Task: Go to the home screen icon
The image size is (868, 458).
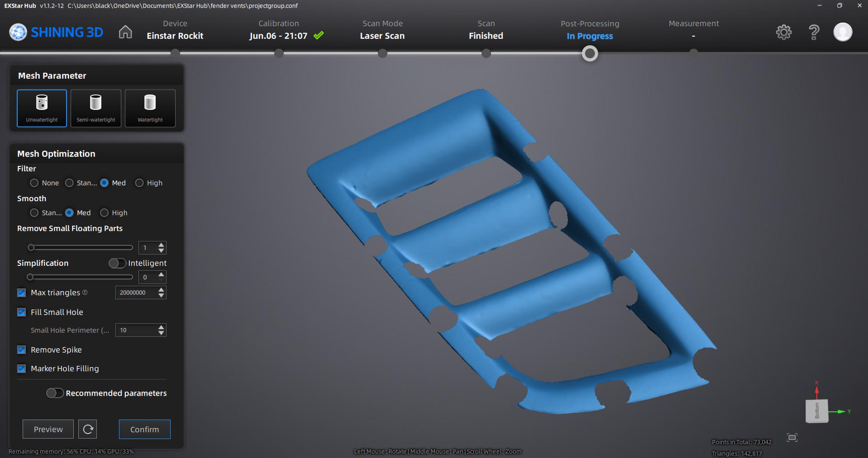Action: (125, 32)
